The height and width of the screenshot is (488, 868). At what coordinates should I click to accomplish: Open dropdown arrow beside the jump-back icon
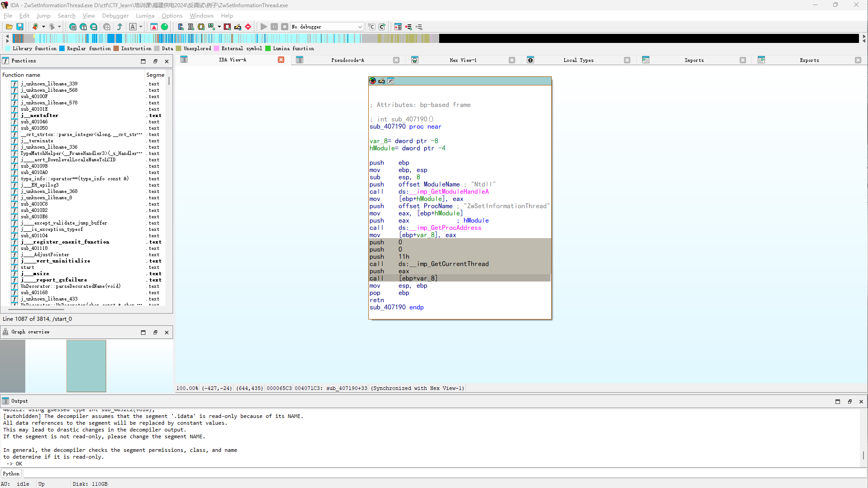pos(43,27)
